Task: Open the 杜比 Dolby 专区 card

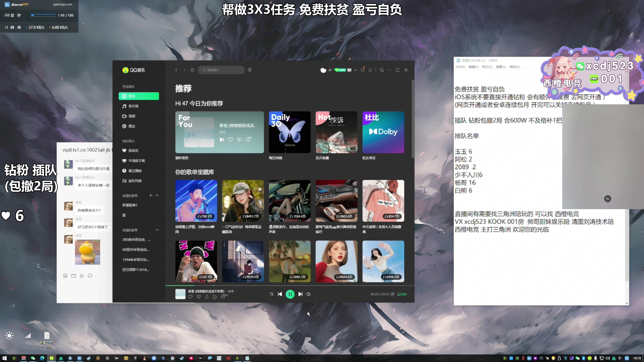Action: click(383, 132)
